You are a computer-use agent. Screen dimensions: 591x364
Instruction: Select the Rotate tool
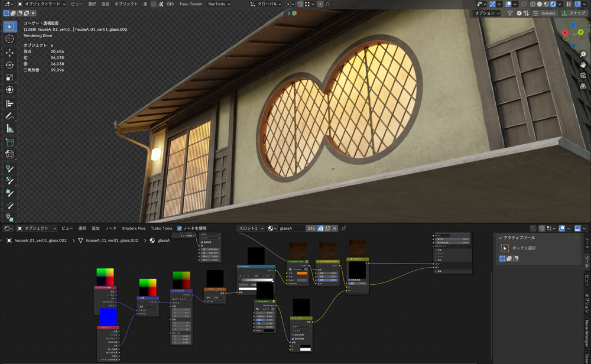coord(9,65)
